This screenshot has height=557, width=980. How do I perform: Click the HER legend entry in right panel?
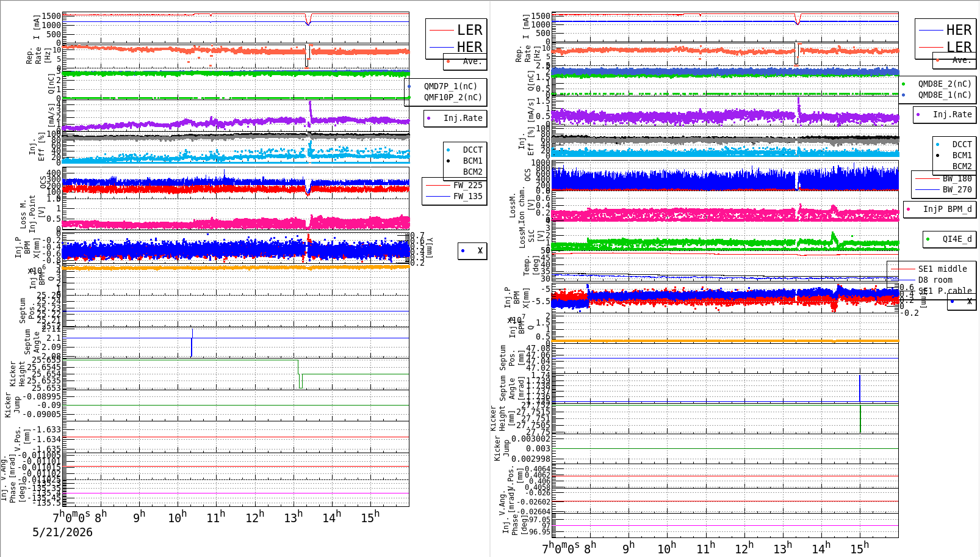coord(959,30)
